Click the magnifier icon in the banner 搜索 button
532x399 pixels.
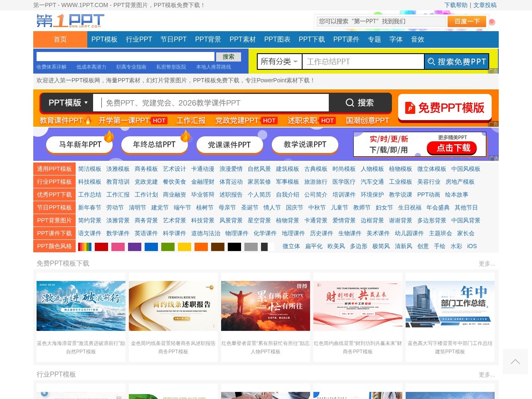point(350,103)
